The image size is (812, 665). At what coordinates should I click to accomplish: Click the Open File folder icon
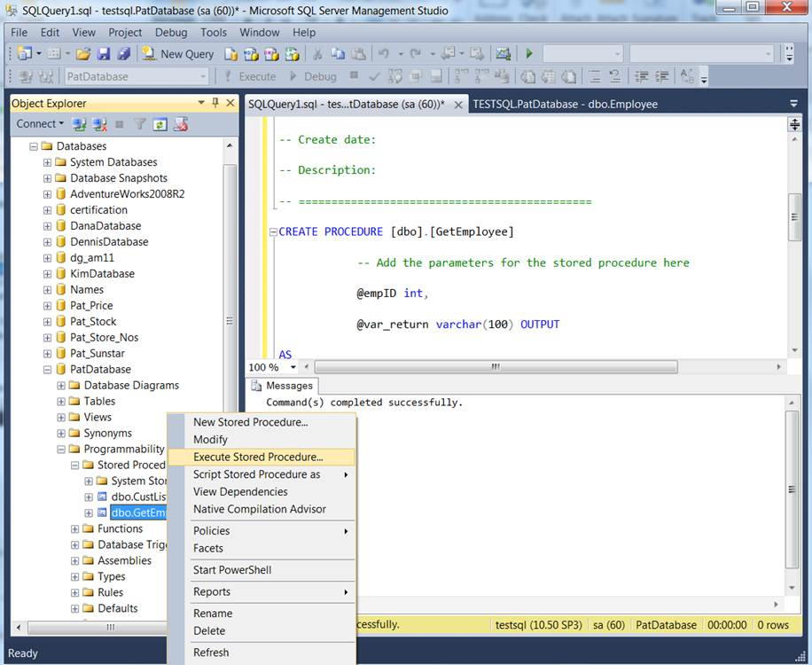click(82, 53)
